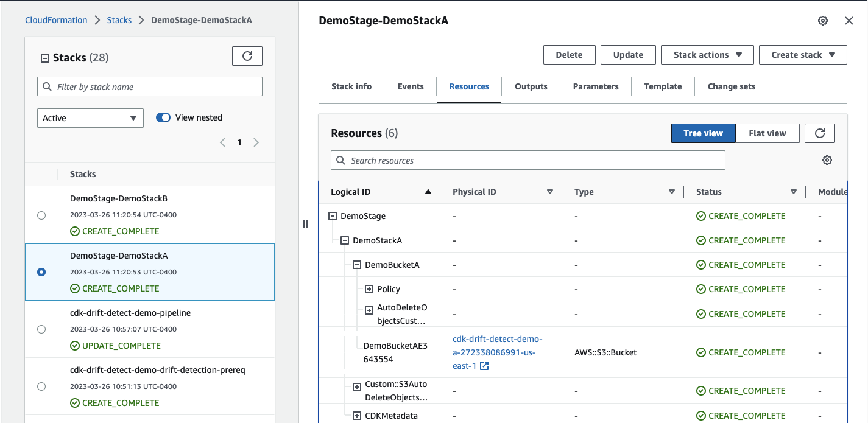This screenshot has width=868, height=423.
Task: Open stack settings via gear icon
Action: tap(822, 20)
